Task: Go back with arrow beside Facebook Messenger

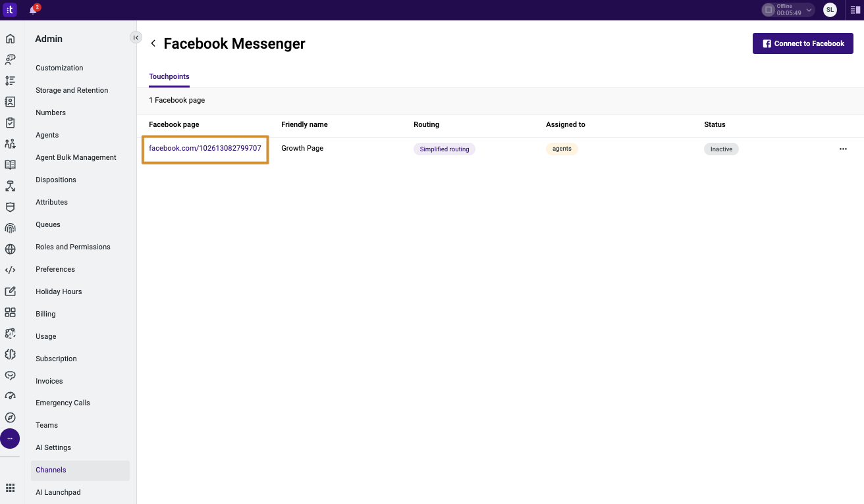Action: [153, 43]
